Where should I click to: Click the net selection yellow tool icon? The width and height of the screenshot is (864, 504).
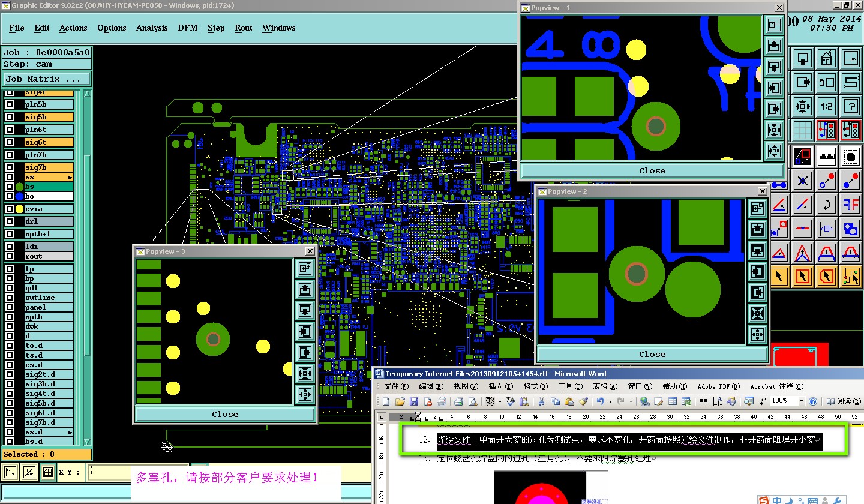[x=850, y=276]
